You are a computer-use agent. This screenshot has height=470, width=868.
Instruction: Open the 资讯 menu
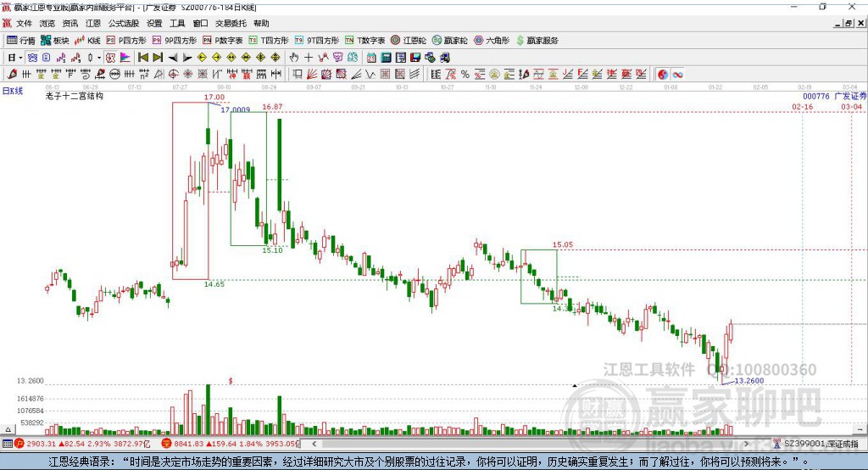[x=70, y=23]
